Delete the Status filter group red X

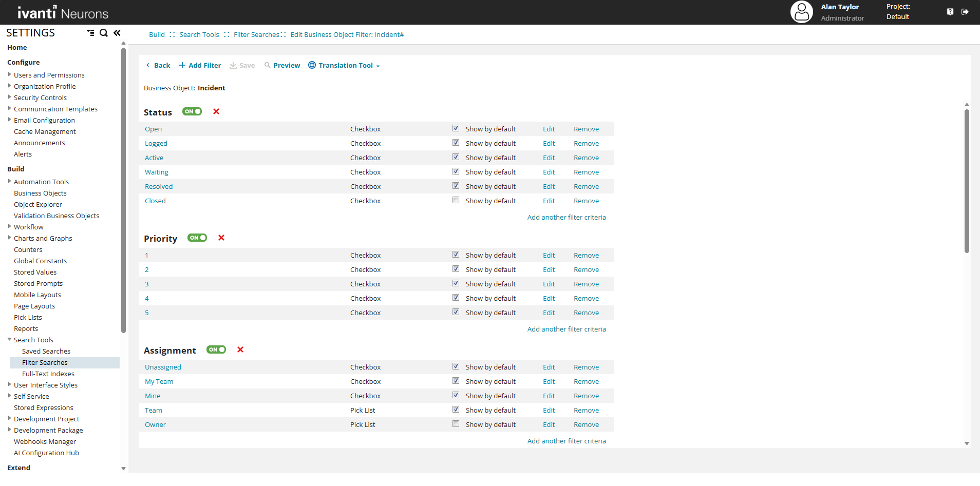coord(216,112)
